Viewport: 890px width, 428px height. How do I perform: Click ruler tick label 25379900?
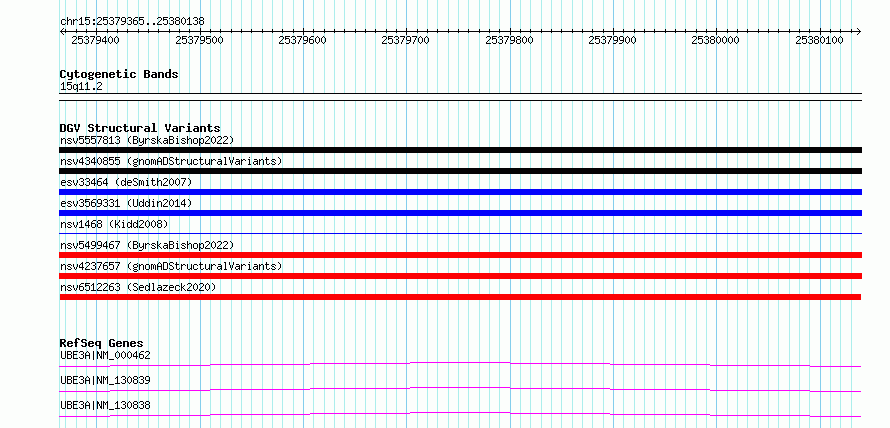[x=612, y=40]
